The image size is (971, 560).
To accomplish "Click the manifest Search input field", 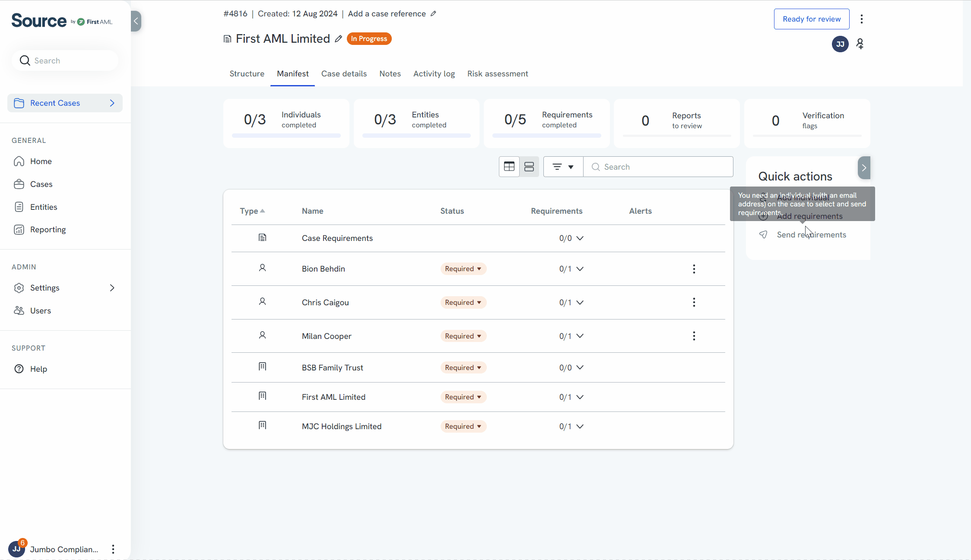I will click(664, 167).
